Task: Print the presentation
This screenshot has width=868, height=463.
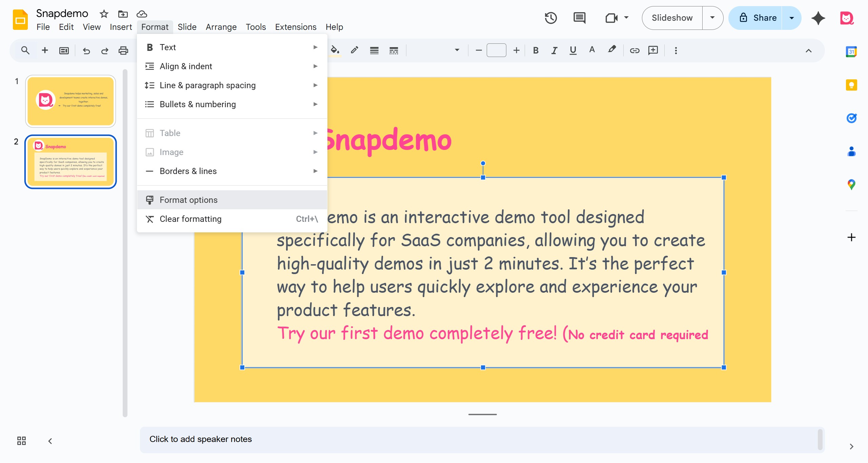Action: 123,51
